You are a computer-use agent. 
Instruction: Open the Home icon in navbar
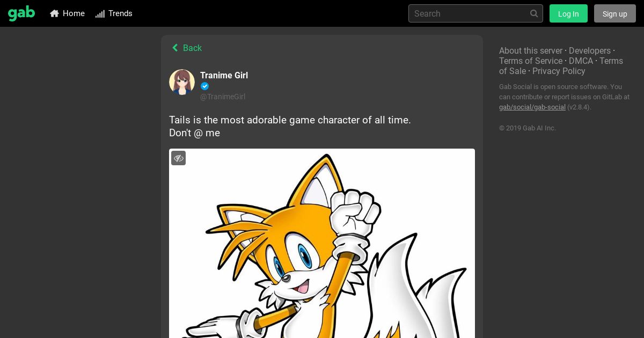click(54, 13)
